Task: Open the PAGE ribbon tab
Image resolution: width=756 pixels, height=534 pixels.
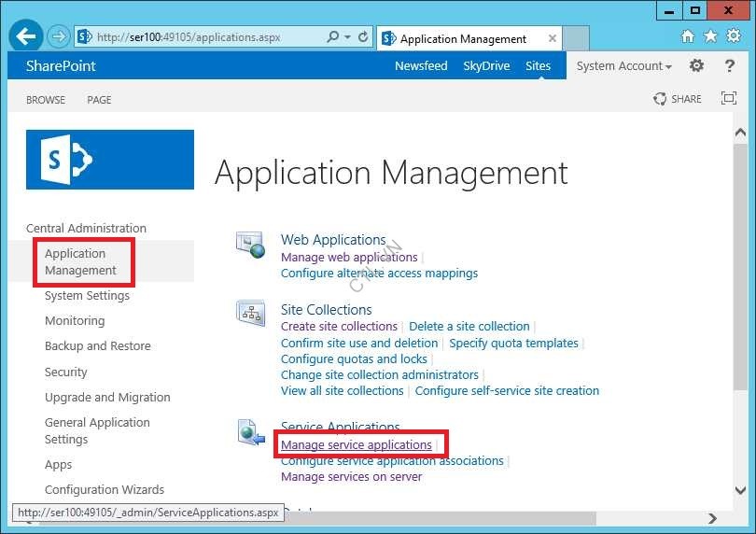Action: (99, 100)
